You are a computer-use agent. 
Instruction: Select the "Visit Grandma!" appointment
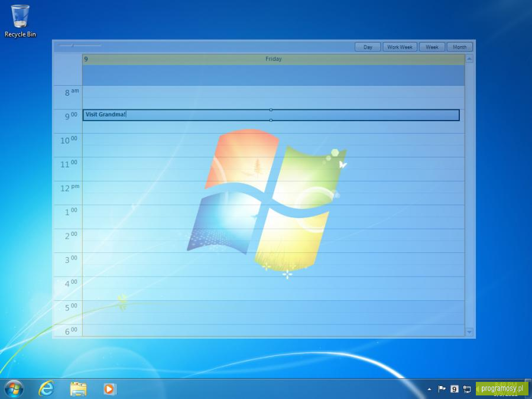(x=271, y=115)
